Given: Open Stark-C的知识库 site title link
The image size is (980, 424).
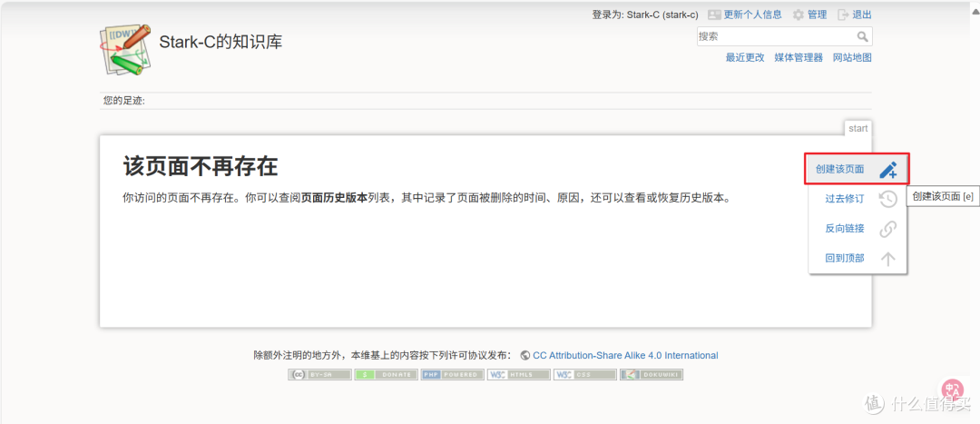Looking at the screenshot, I should [220, 42].
